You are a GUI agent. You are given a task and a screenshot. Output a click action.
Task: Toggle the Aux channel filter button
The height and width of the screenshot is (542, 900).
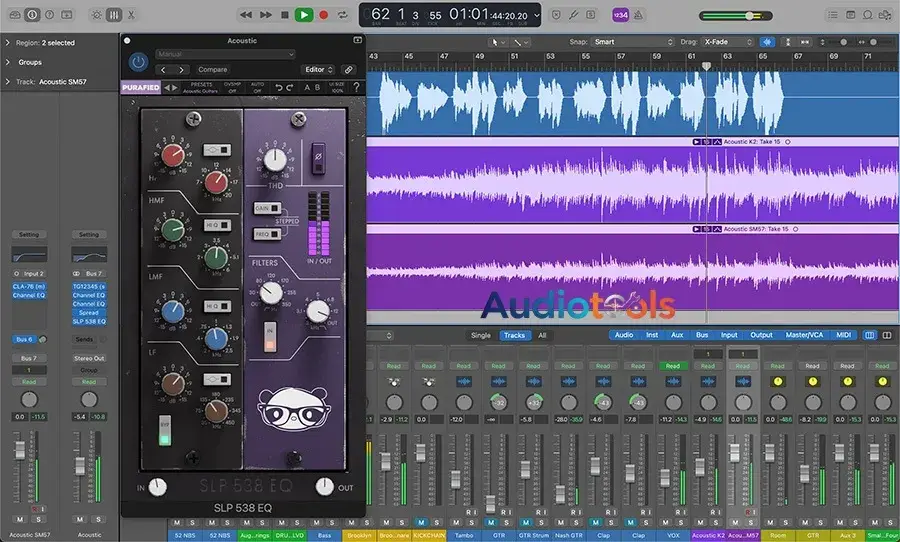[x=677, y=335]
